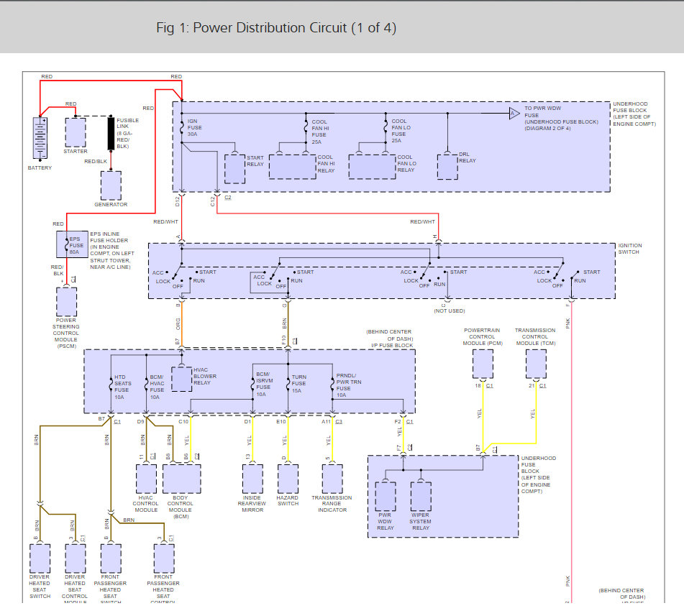Click the 'COOL FAN HI FUSE 25A' label
684x616 pixels.
320,132
